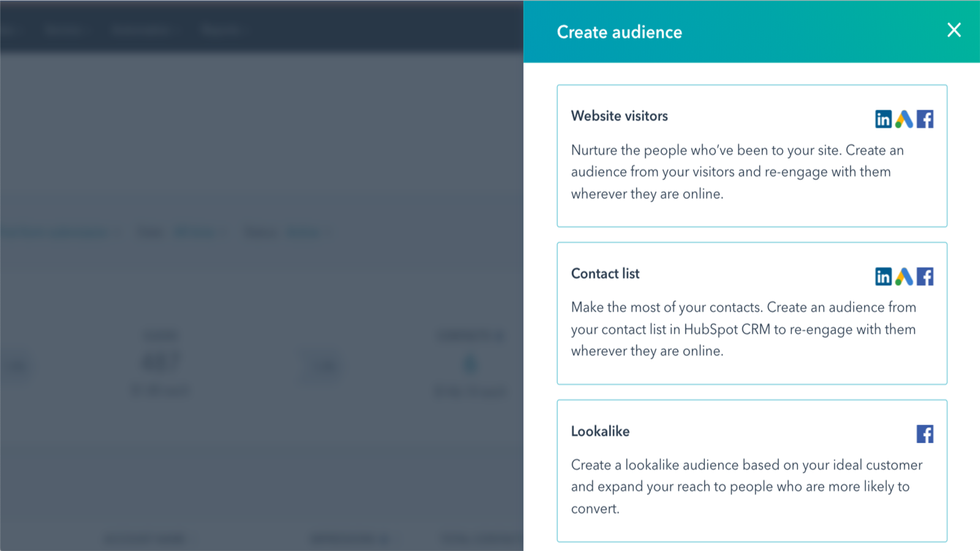Open the third navigation menu in the top bar
This screenshot has height=551, width=980.
tap(221, 29)
